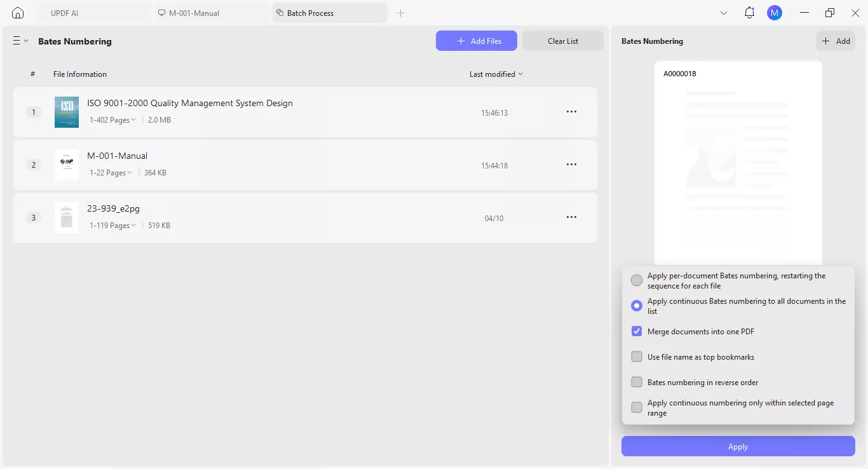
Task: Open more options for 23-939_e2pg
Action: [571, 217]
